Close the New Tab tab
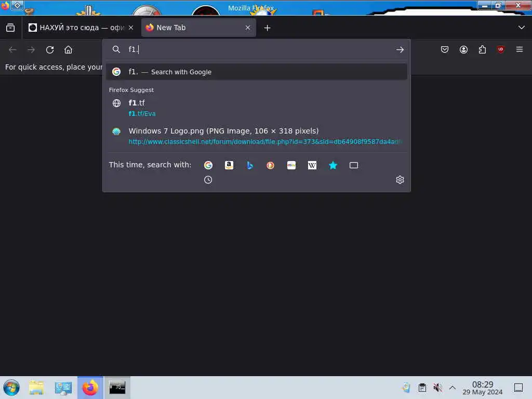The width and height of the screenshot is (532, 399). point(248,28)
